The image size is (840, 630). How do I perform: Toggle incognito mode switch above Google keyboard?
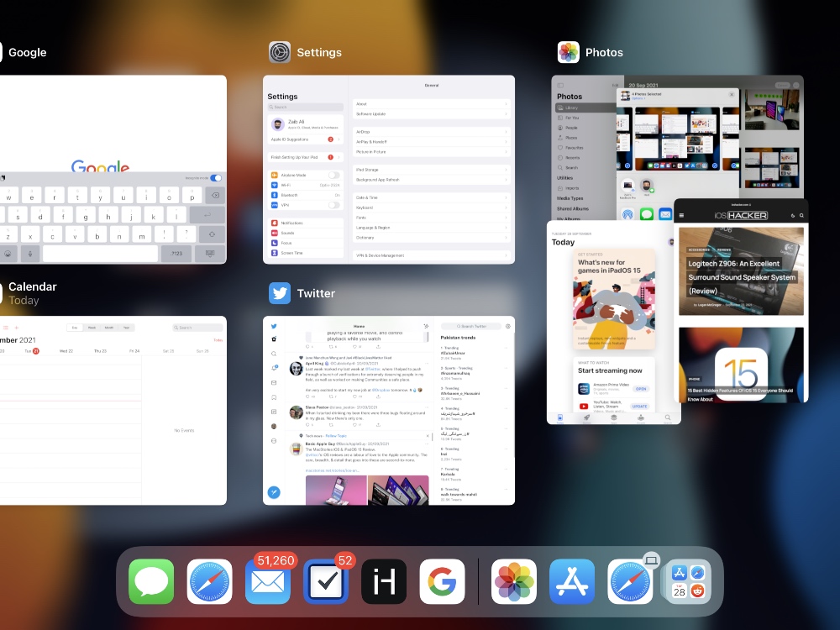tap(216, 178)
